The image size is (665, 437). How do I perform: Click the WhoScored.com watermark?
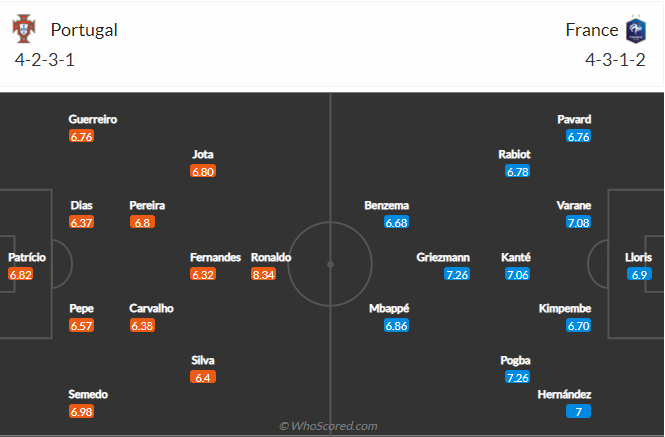point(328,426)
